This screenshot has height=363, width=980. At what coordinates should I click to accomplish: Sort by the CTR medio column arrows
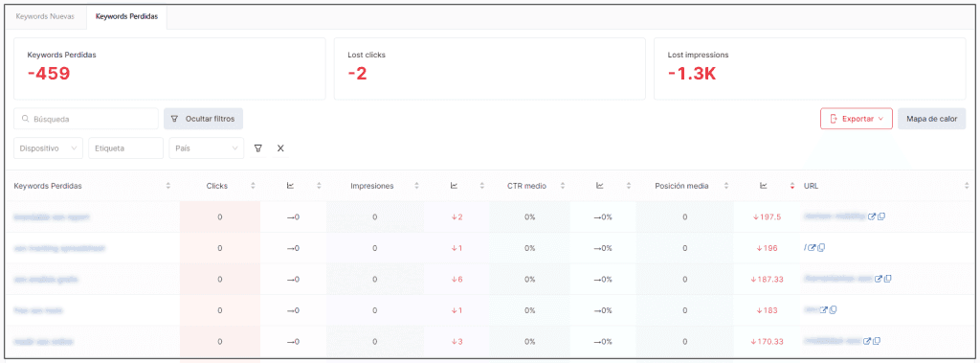[x=563, y=186]
